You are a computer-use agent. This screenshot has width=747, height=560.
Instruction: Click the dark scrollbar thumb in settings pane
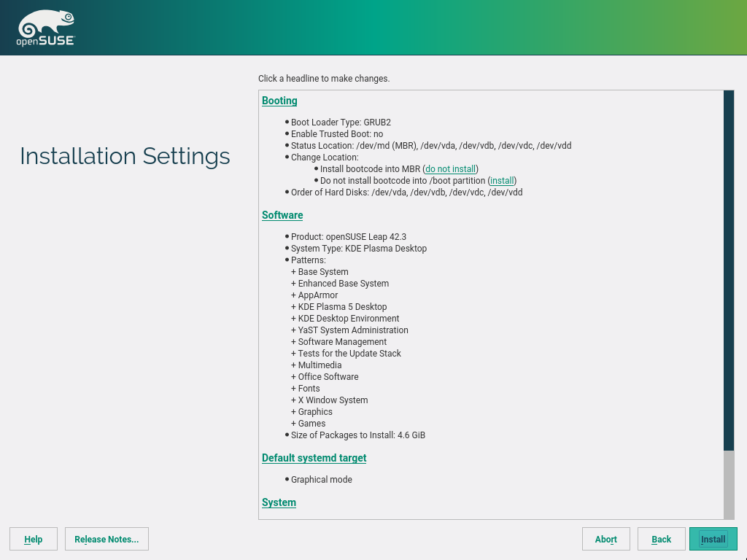(x=728, y=270)
